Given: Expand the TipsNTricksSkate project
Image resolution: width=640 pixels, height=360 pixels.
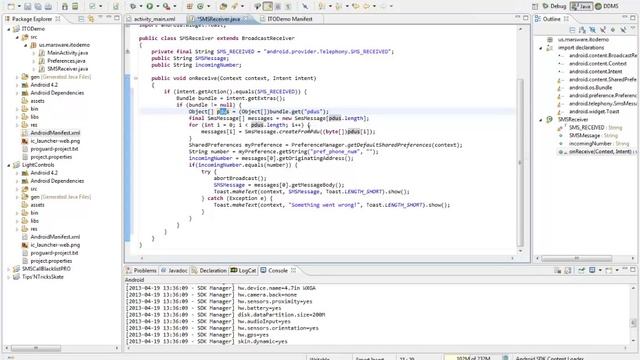Looking at the screenshot, I should click(9, 277).
